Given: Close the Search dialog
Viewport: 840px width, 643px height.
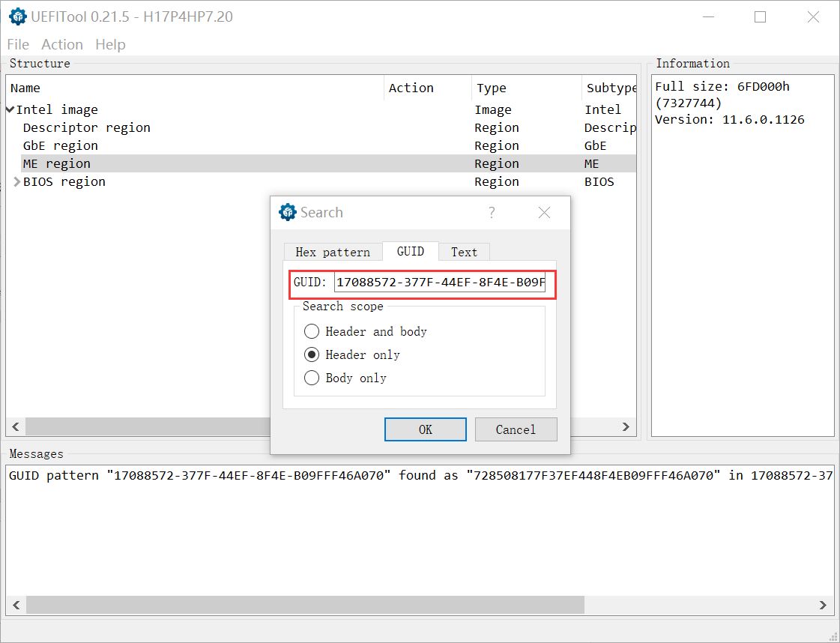Looking at the screenshot, I should point(544,213).
